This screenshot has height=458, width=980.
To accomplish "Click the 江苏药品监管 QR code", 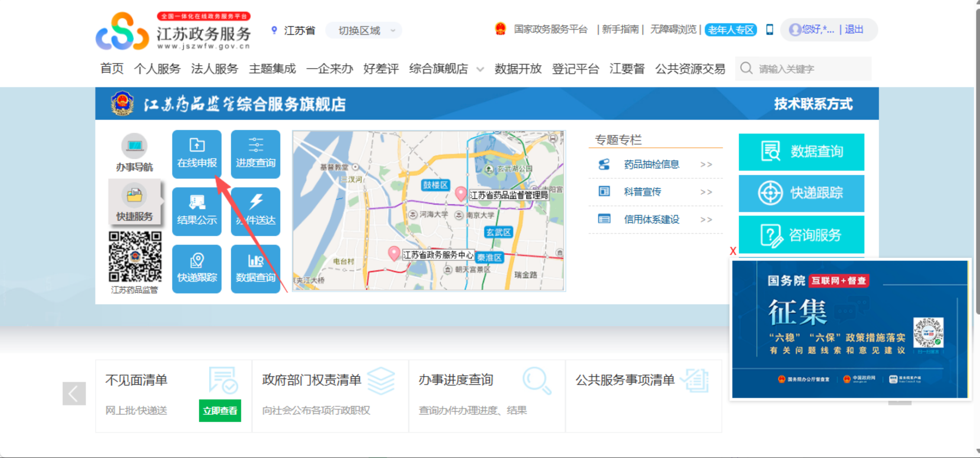I will [x=135, y=257].
